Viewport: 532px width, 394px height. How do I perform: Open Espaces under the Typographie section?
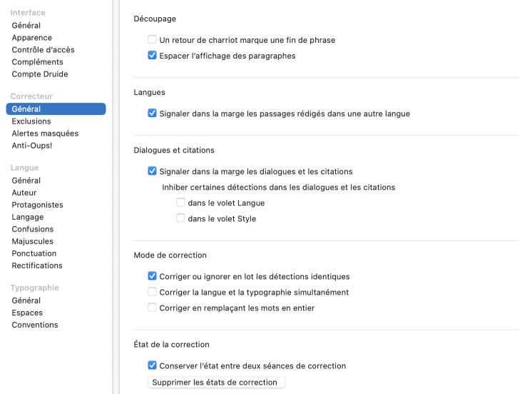(27, 313)
